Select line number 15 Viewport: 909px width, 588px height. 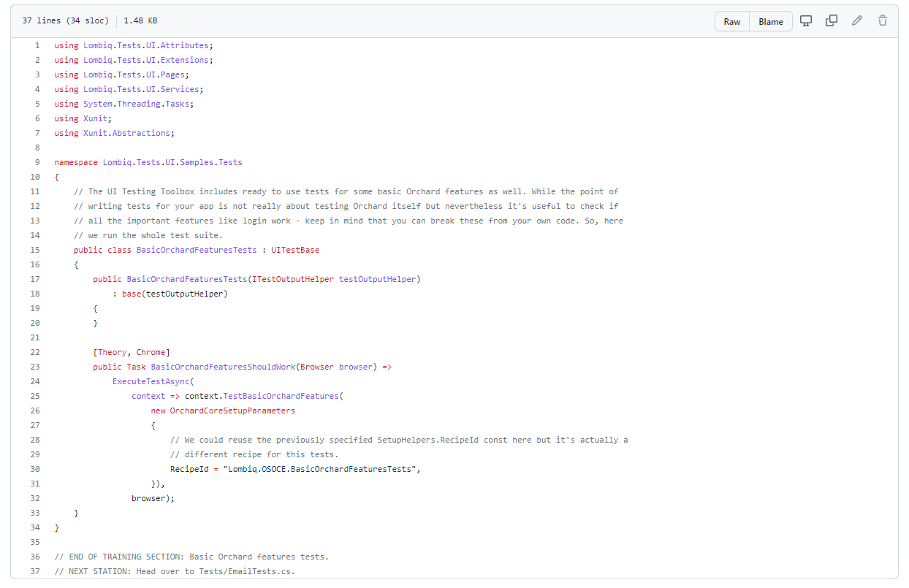(35, 250)
